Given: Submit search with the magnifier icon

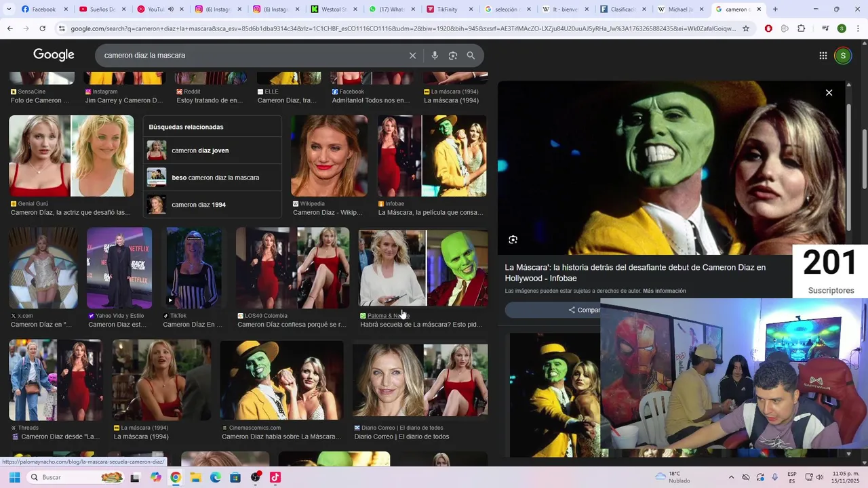Looking at the screenshot, I should [471, 56].
